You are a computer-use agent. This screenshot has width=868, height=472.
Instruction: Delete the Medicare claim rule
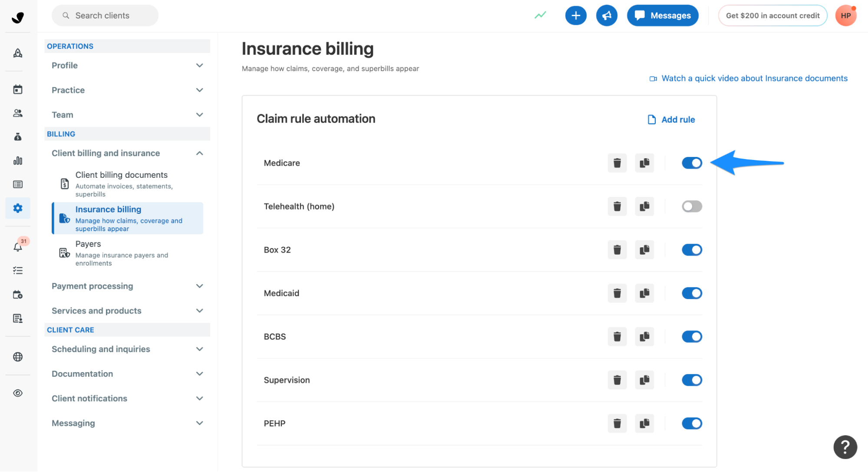(x=617, y=163)
